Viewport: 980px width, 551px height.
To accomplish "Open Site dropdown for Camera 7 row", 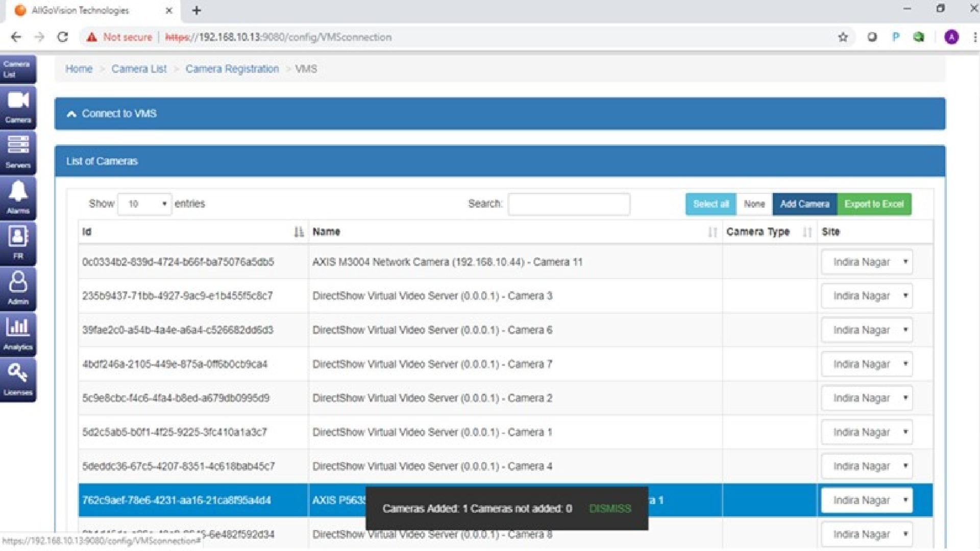I will 867,364.
